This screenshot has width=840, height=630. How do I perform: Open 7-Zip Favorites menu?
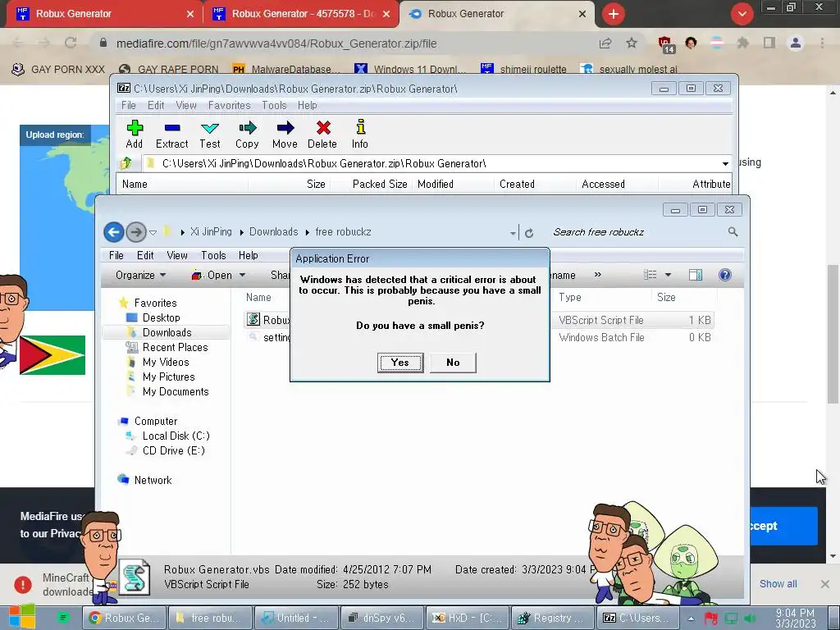[230, 106]
